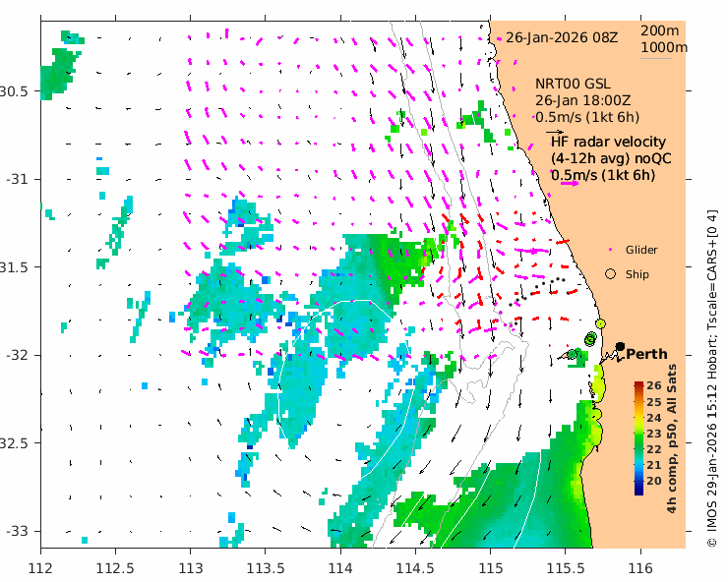Click the magenta Glider legend dot
Image resolution: width=728 pixels, height=582 pixels.
[x=611, y=250]
